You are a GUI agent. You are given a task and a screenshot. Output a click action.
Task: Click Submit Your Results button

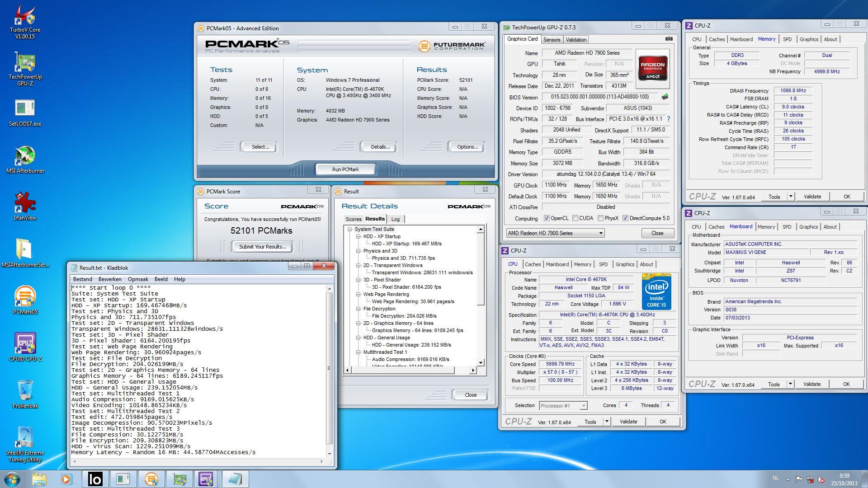pyautogui.click(x=262, y=247)
